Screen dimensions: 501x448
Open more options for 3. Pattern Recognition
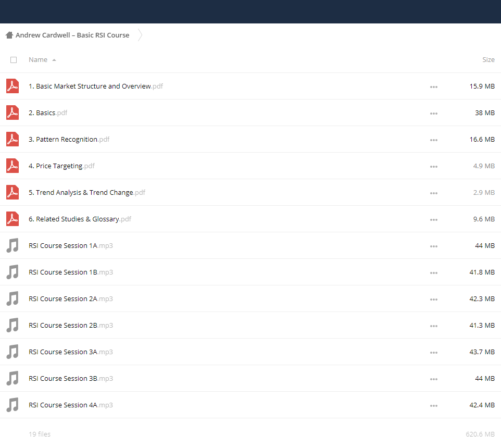click(x=434, y=140)
